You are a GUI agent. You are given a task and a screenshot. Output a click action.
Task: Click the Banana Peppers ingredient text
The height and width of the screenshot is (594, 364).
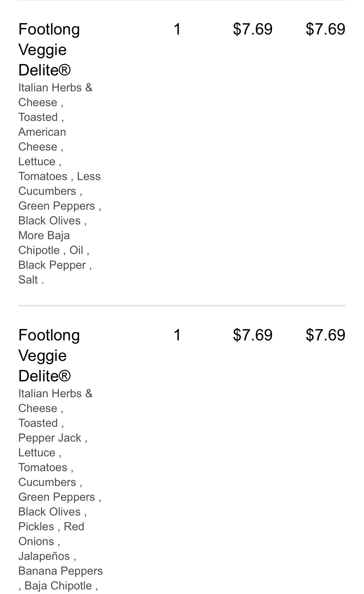(x=60, y=571)
